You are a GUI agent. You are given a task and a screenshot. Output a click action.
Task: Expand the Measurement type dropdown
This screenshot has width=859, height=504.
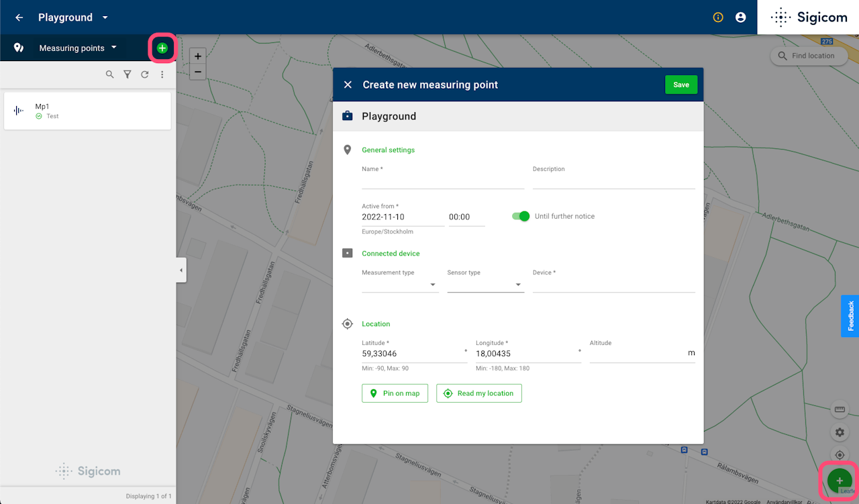[x=400, y=285]
